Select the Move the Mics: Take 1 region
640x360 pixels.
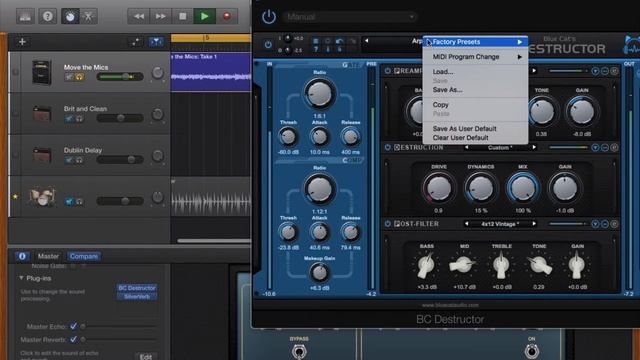click(211, 71)
